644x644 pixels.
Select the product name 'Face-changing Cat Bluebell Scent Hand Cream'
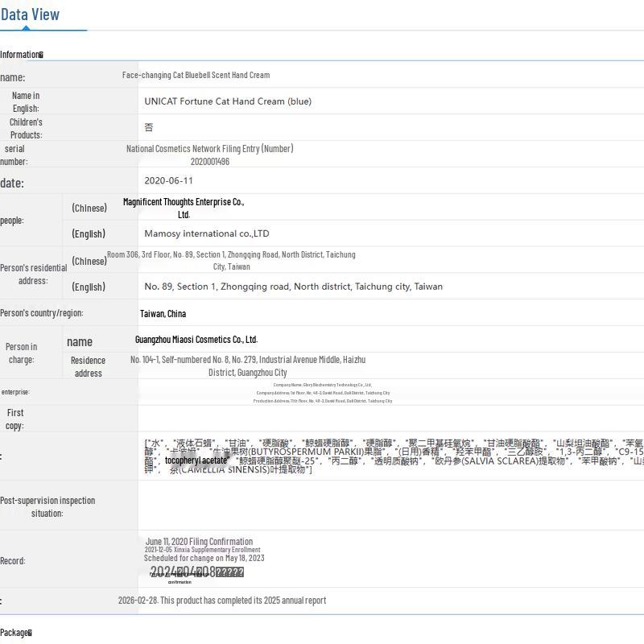pos(196,75)
